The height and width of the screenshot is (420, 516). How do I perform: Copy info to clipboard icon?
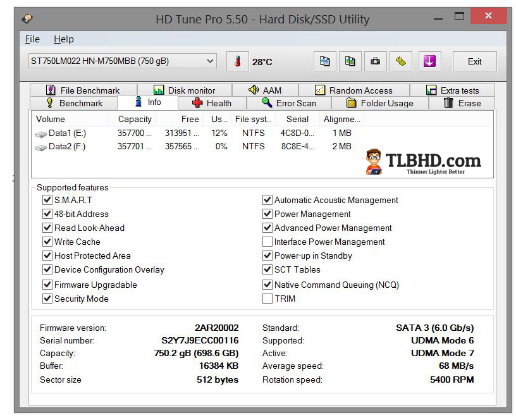[325, 61]
